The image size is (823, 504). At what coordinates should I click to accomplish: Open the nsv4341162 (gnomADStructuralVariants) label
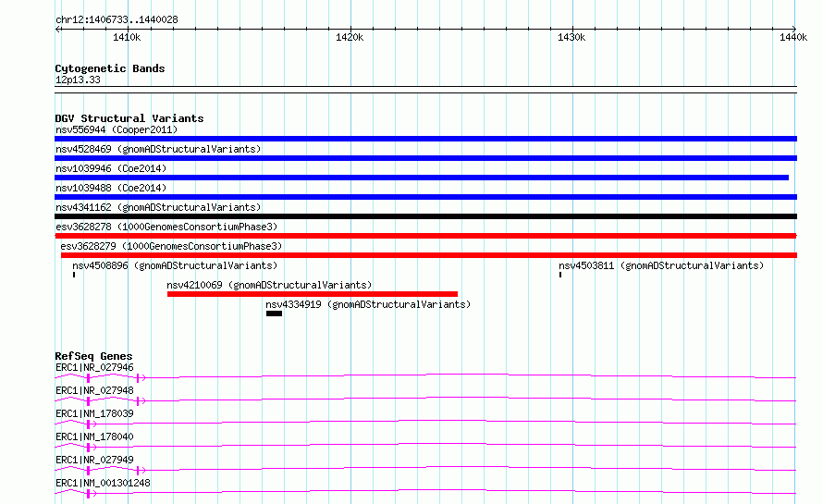pyautogui.click(x=158, y=207)
